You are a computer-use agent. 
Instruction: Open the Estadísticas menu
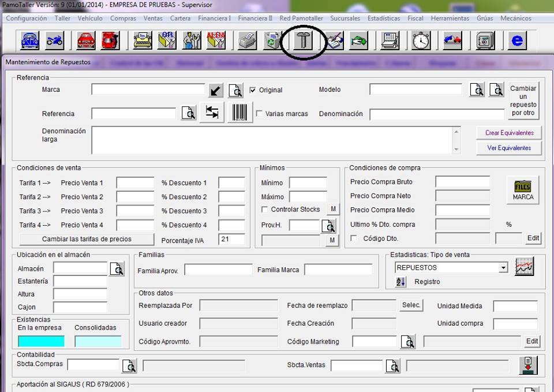coord(384,18)
